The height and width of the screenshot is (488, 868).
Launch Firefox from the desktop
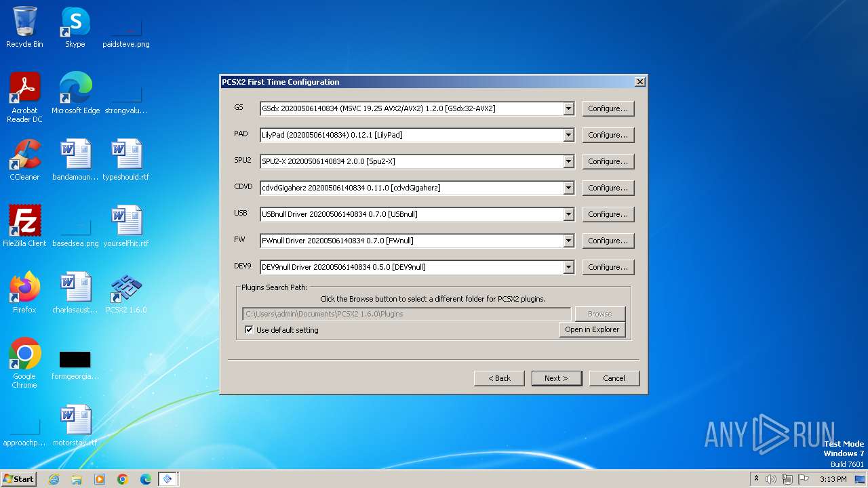click(24, 292)
